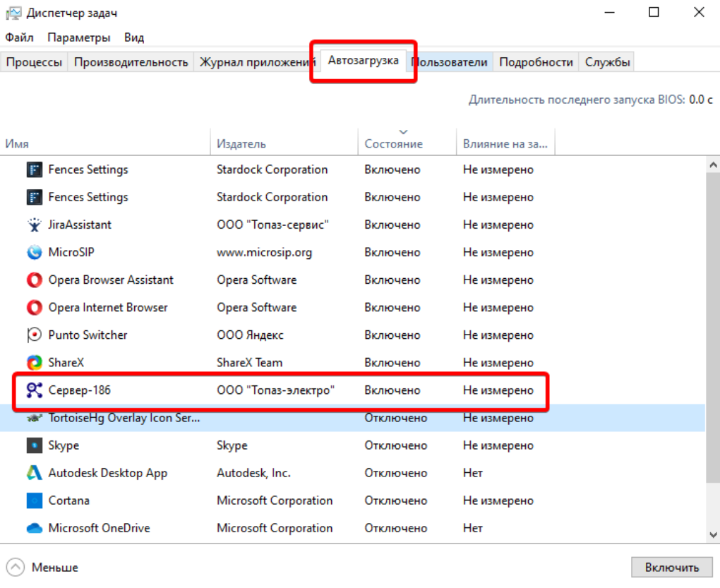Sort by the Издатель column header

pos(284,144)
